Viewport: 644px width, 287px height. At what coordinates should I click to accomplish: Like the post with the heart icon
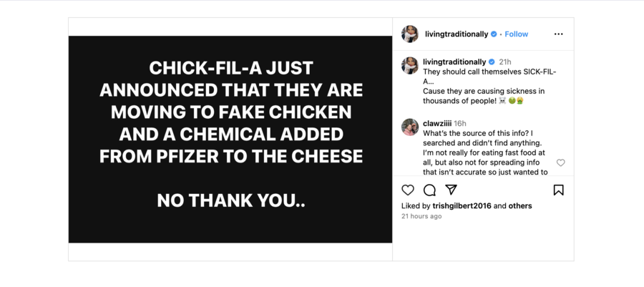(x=408, y=190)
